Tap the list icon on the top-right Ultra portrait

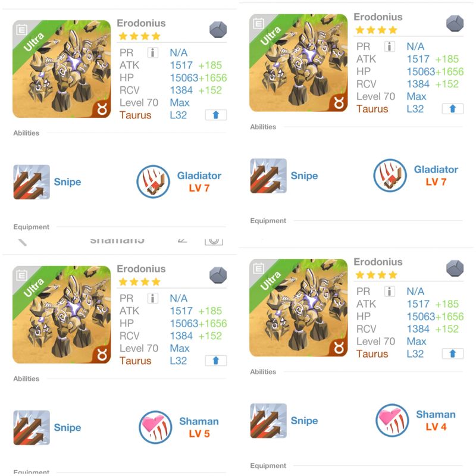pyautogui.click(x=259, y=23)
